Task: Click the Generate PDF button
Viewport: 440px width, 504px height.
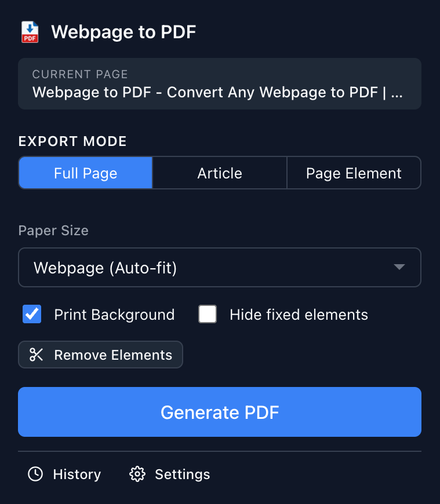Action: 220,412
